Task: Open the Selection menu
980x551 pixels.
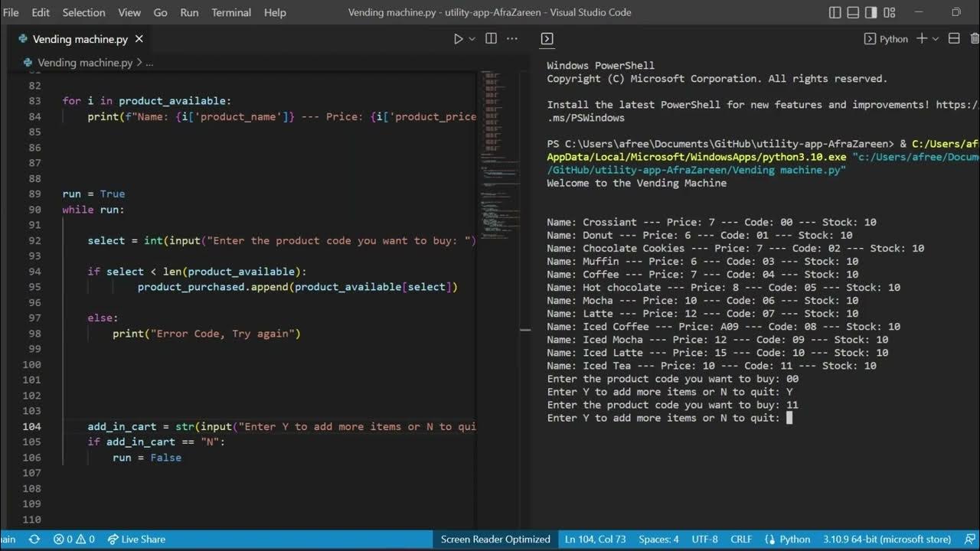Action: pyautogui.click(x=83, y=12)
